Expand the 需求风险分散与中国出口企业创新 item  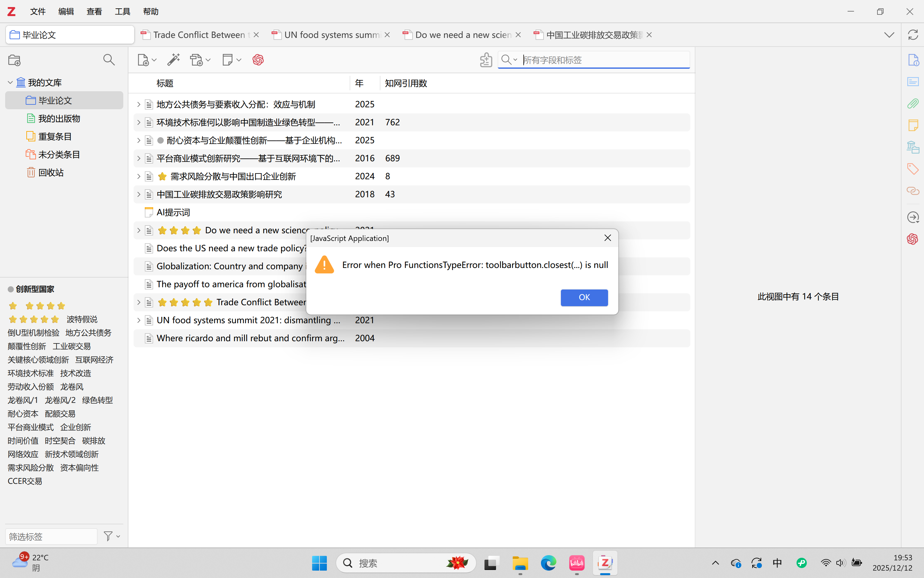click(x=139, y=176)
